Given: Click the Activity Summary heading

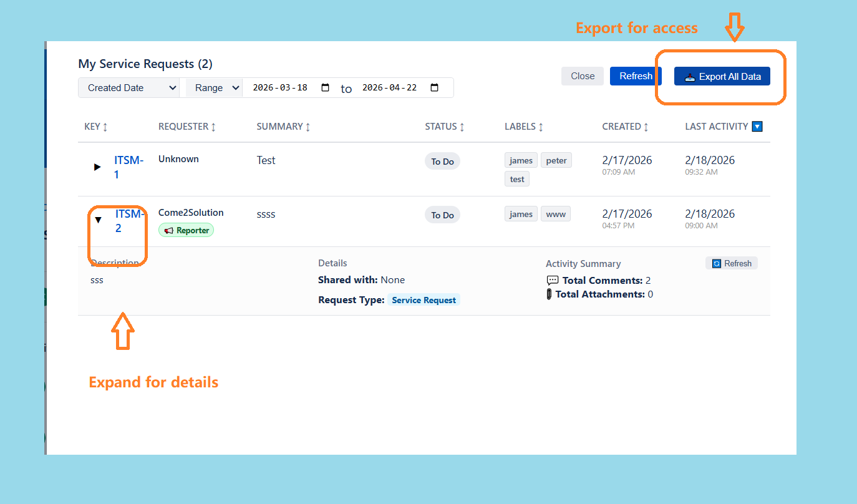Looking at the screenshot, I should pyautogui.click(x=583, y=264).
